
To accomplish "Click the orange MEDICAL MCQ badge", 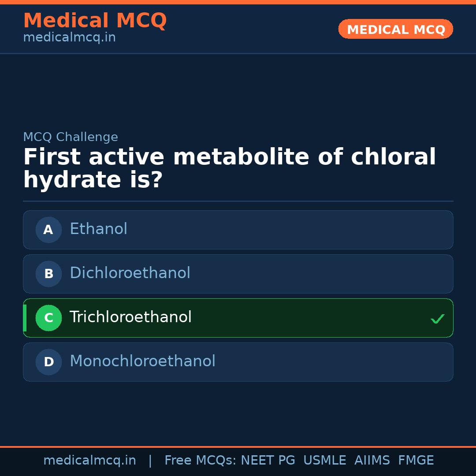I will coord(395,29).
